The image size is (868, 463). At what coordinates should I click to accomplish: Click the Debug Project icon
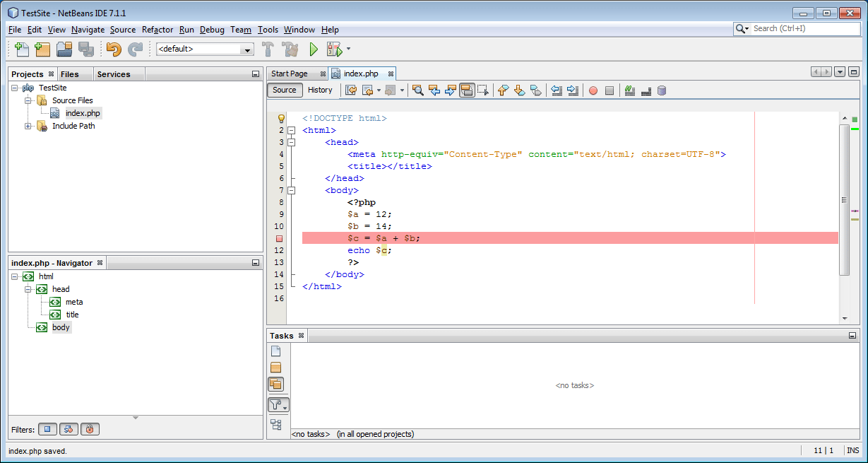tap(334, 49)
